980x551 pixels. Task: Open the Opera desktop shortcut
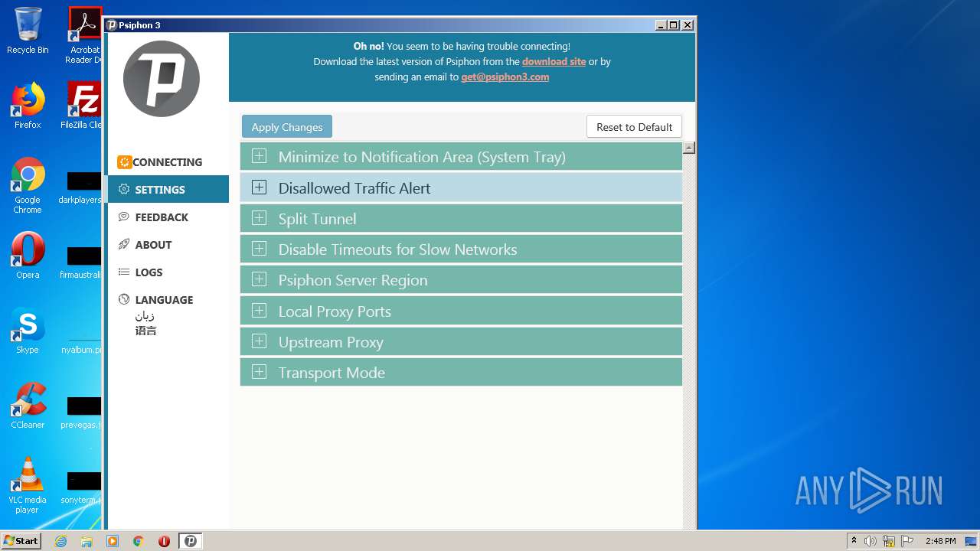28,256
